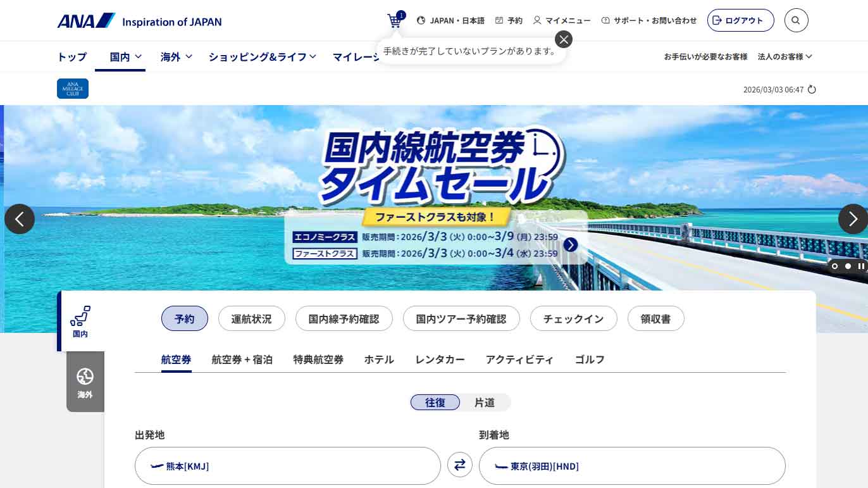Select 往復 round-trip option
The image size is (868, 488).
coord(435,403)
